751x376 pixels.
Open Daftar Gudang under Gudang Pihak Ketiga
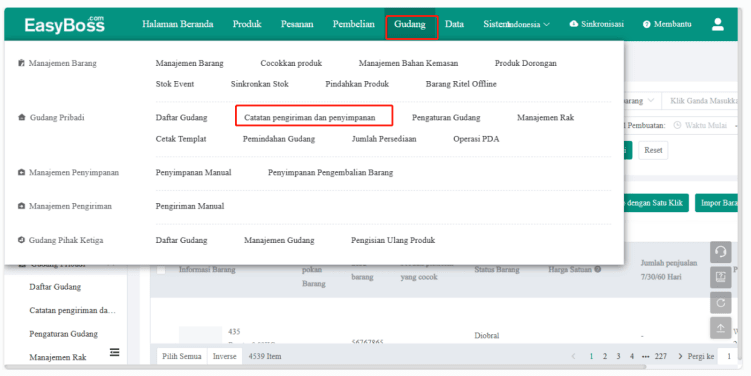pyautogui.click(x=182, y=240)
